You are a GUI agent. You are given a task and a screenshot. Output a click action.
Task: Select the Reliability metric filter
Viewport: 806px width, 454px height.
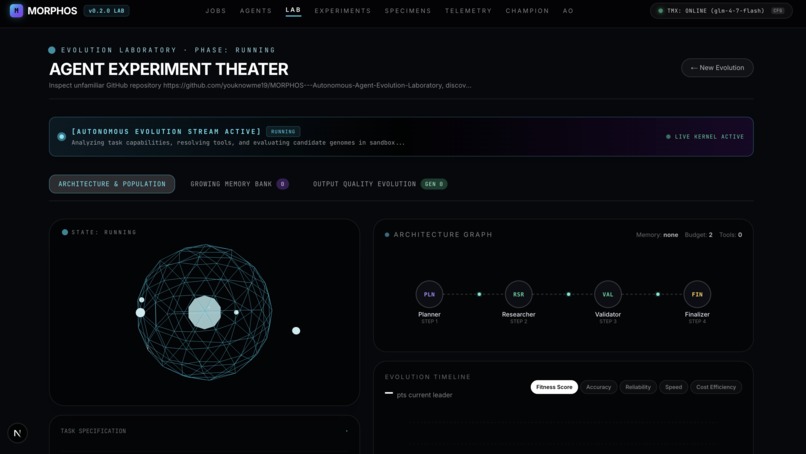pyautogui.click(x=638, y=387)
